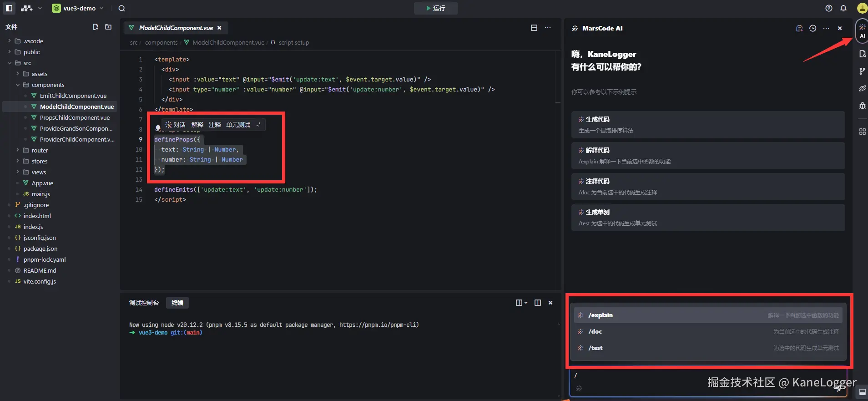This screenshot has width=868, height=401.
Task: Open the preview eye icon in right sidebar
Action: point(862,88)
